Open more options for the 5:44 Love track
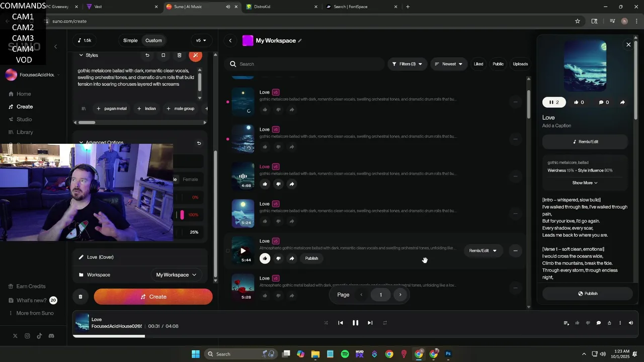The image size is (644, 362). coord(515,250)
